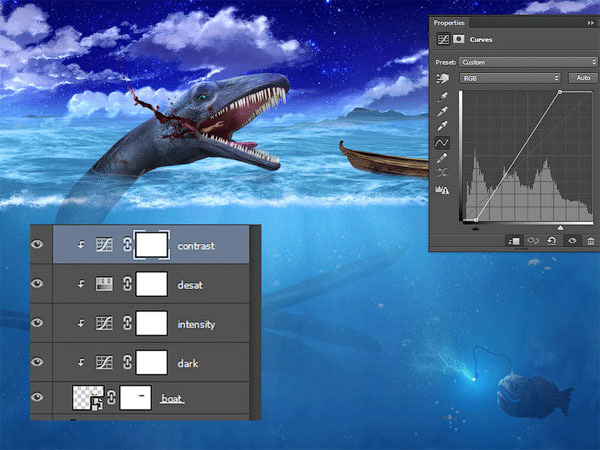The height and width of the screenshot is (450, 600).
Task: Select the desat layer mask thumbnail
Action: click(x=152, y=284)
